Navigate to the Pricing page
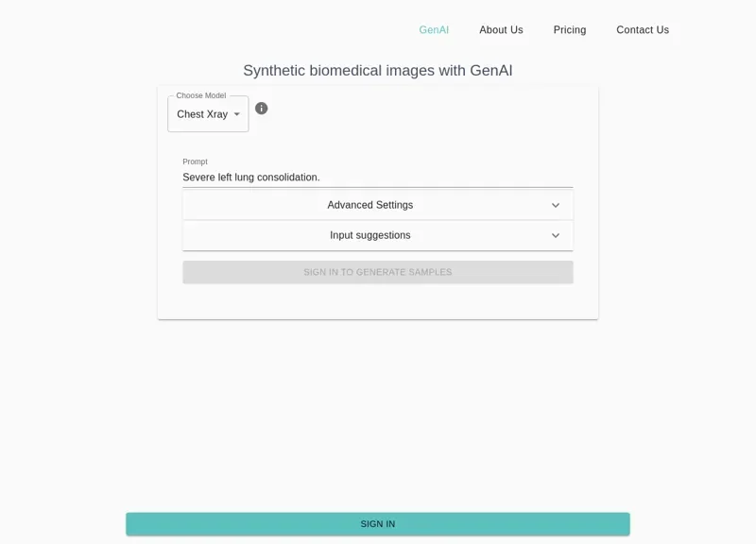The image size is (756, 544). tap(570, 30)
